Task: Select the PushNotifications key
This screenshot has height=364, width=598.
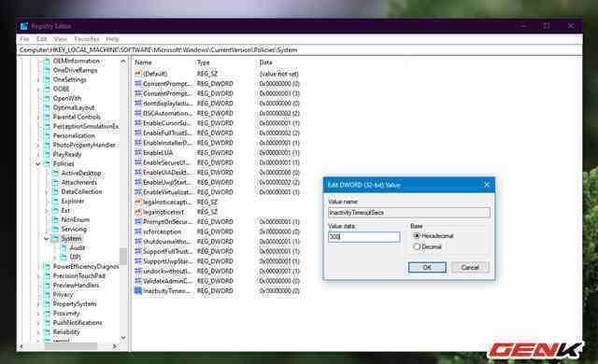Action: click(x=78, y=323)
